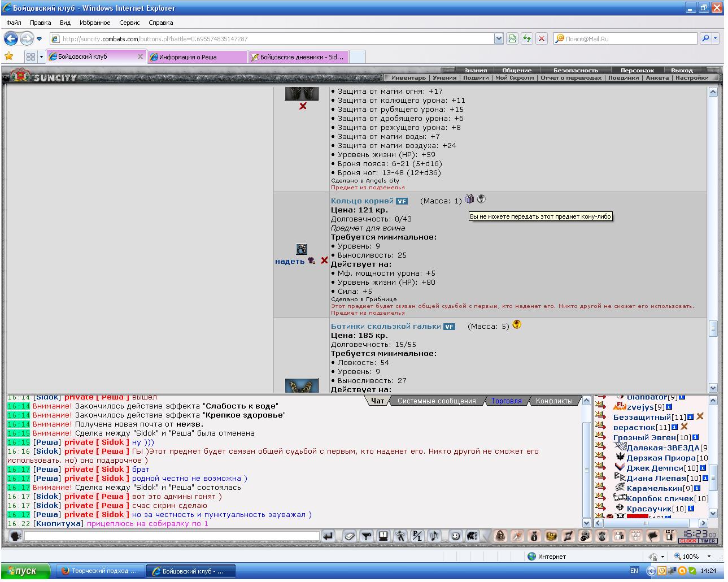Click the chat log scroll-up arrow

[x=586, y=401]
